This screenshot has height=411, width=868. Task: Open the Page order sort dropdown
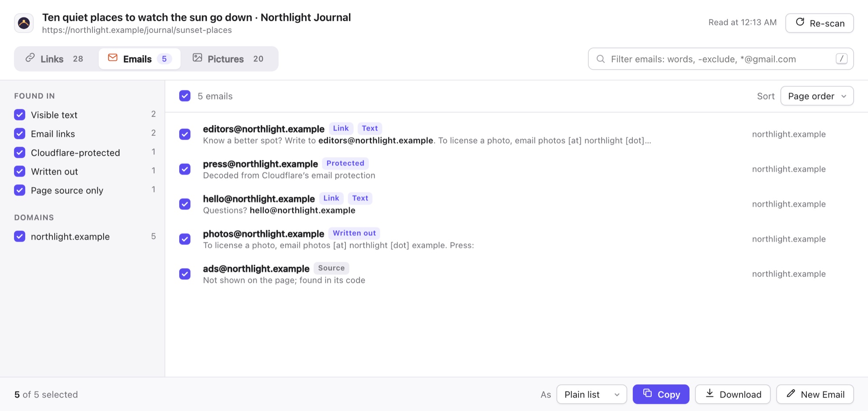click(x=817, y=96)
